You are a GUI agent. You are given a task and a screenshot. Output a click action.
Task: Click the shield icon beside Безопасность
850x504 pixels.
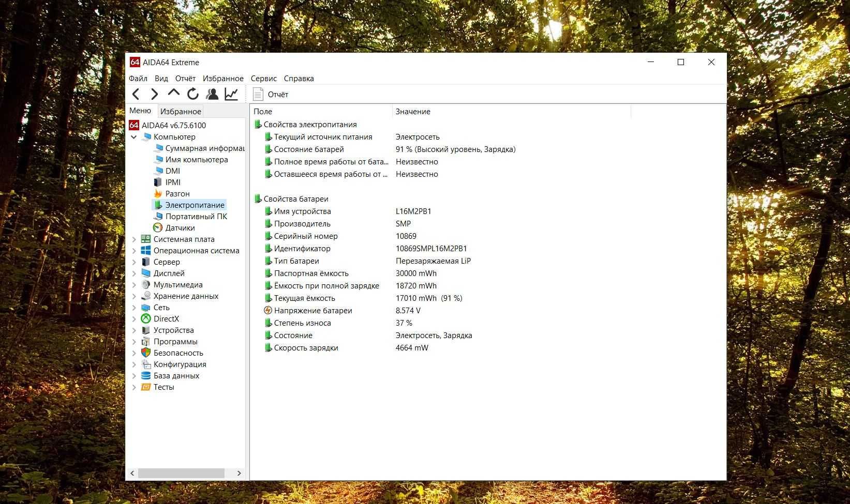(x=146, y=353)
